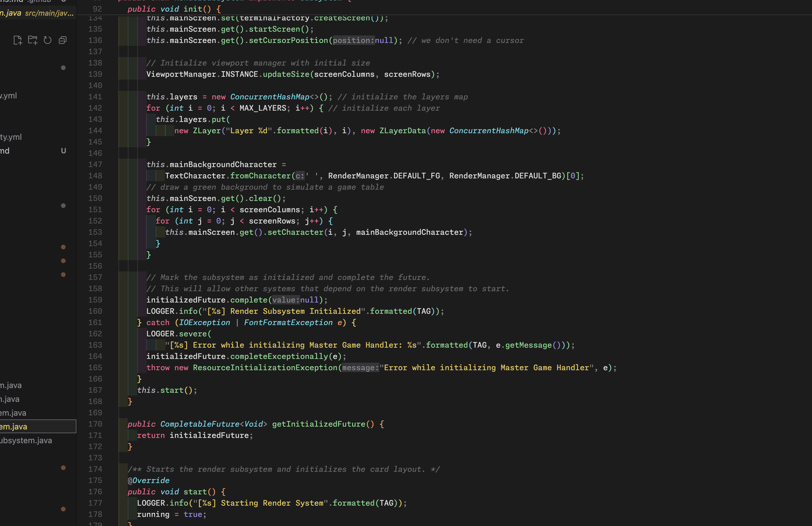
Task: Refresh the explorer file tree
Action: click(47, 40)
